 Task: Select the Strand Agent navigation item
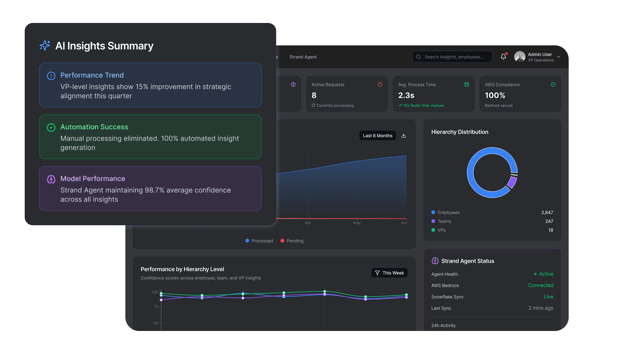303,57
